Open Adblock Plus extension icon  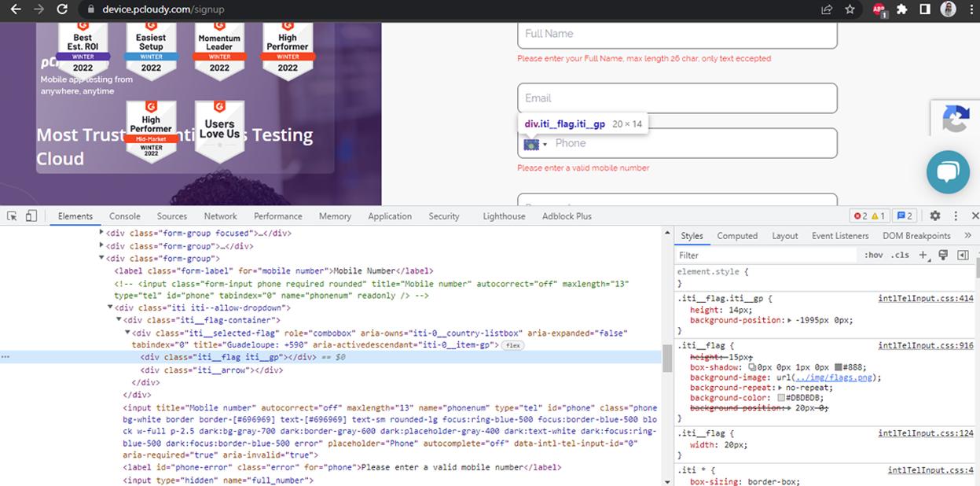pos(879,9)
